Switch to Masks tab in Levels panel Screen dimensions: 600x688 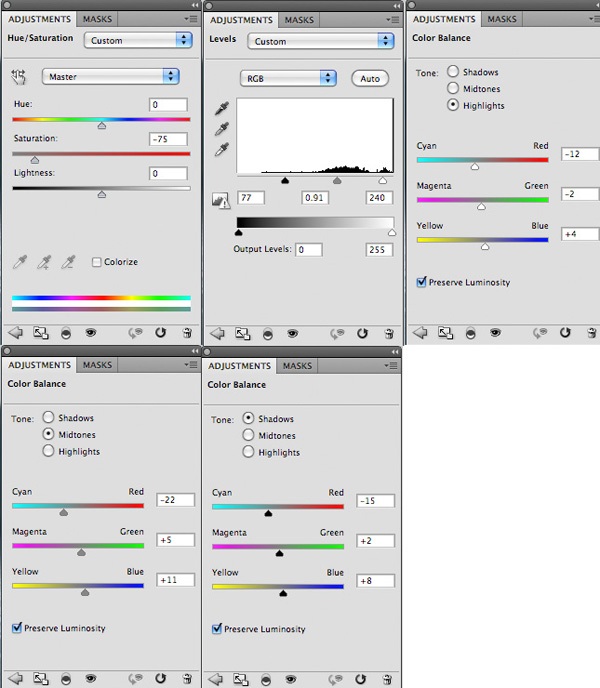coord(299,20)
